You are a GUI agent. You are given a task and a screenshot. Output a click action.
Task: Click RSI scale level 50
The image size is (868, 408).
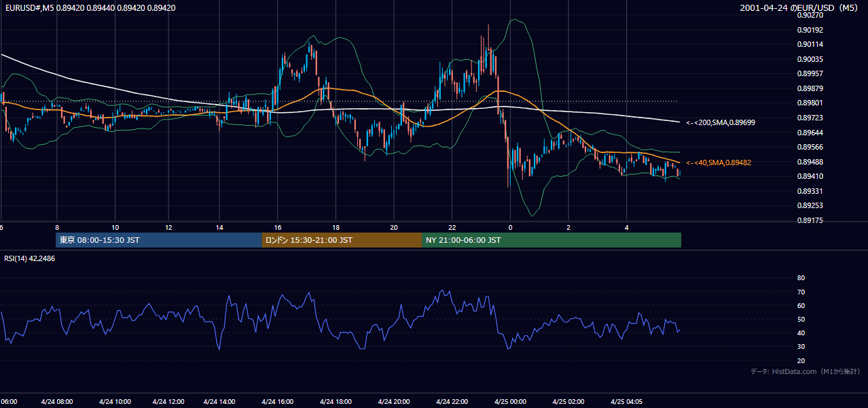[x=801, y=319]
